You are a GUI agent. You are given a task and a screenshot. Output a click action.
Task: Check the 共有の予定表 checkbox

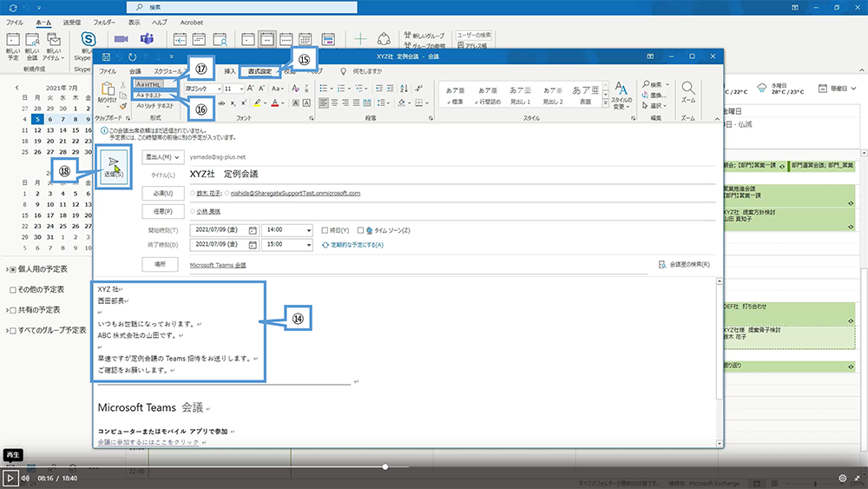click(x=13, y=310)
